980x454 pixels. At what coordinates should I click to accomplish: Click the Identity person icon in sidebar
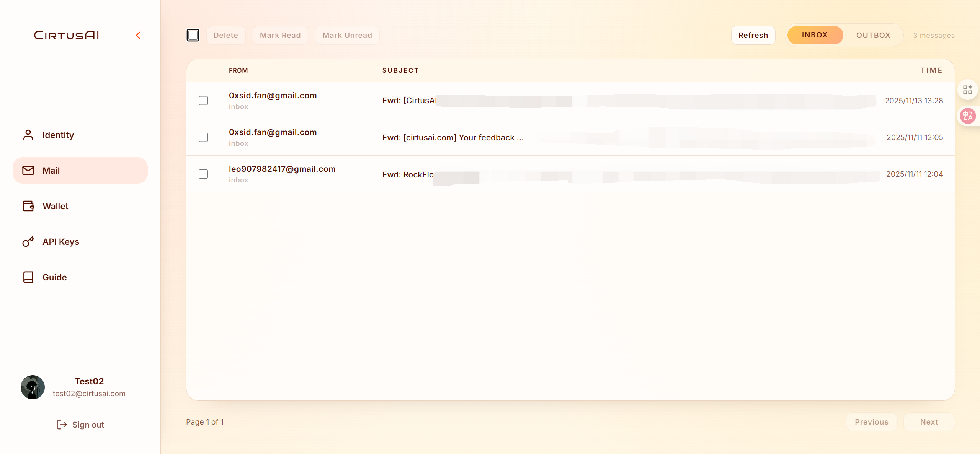click(x=28, y=135)
